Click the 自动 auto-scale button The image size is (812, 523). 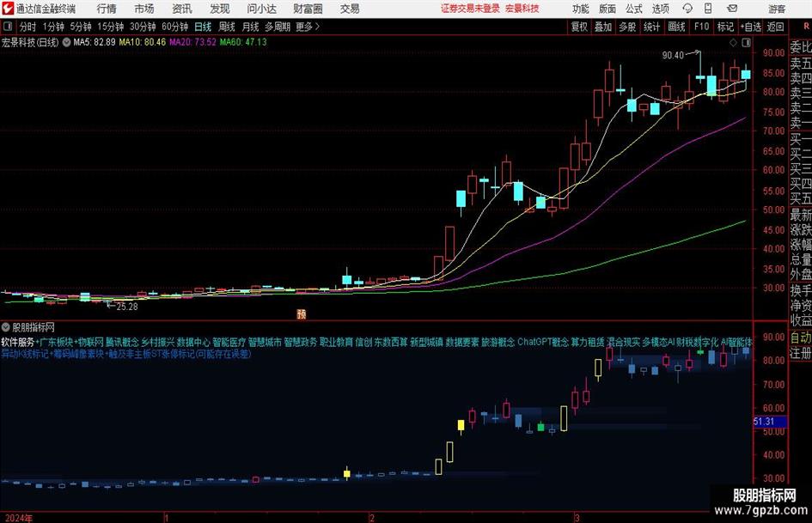pos(801,338)
